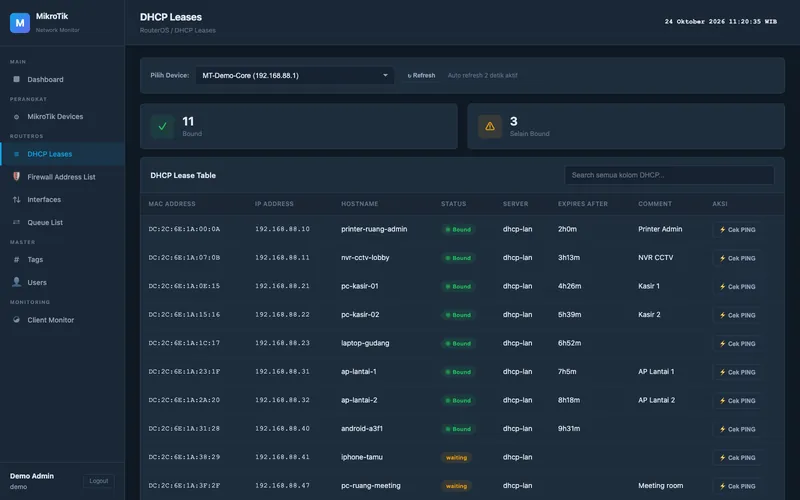Go to Firewall Address List
Viewport: 800px width, 500px height.
coord(62,177)
